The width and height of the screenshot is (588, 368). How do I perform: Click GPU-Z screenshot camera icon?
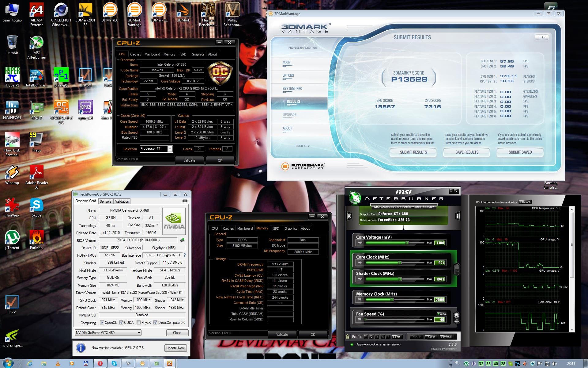[x=185, y=201]
